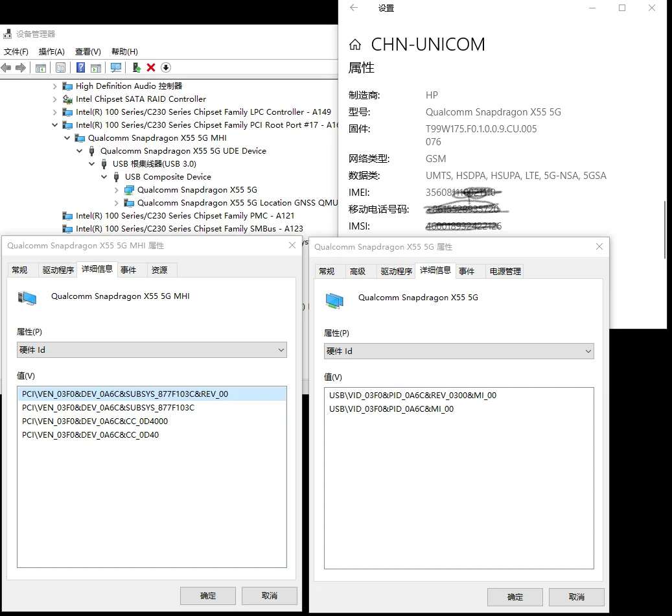Click the Qualcomm Snapdragon X55 5G MHI tree icon
This screenshot has width=672, height=616.
click(80, 138)
